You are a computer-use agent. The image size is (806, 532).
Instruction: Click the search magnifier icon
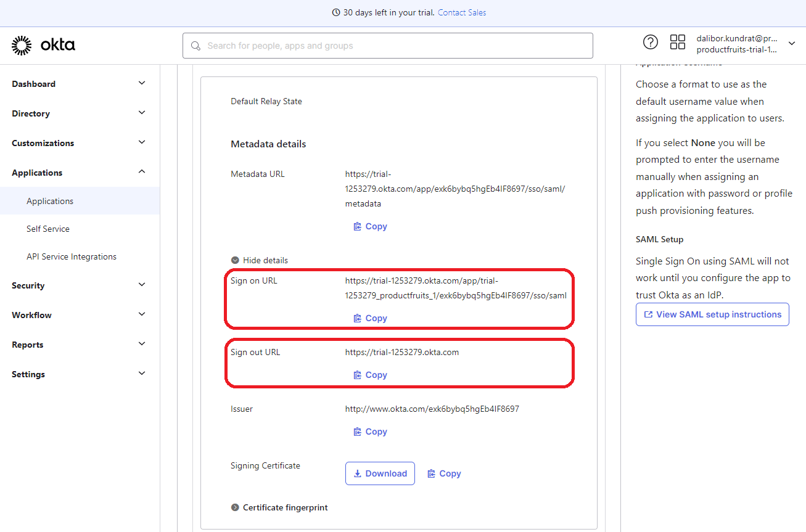click(195, 46)
